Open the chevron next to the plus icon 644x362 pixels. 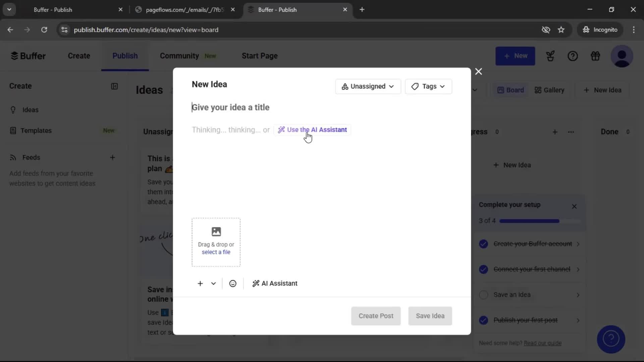point(214,283)
